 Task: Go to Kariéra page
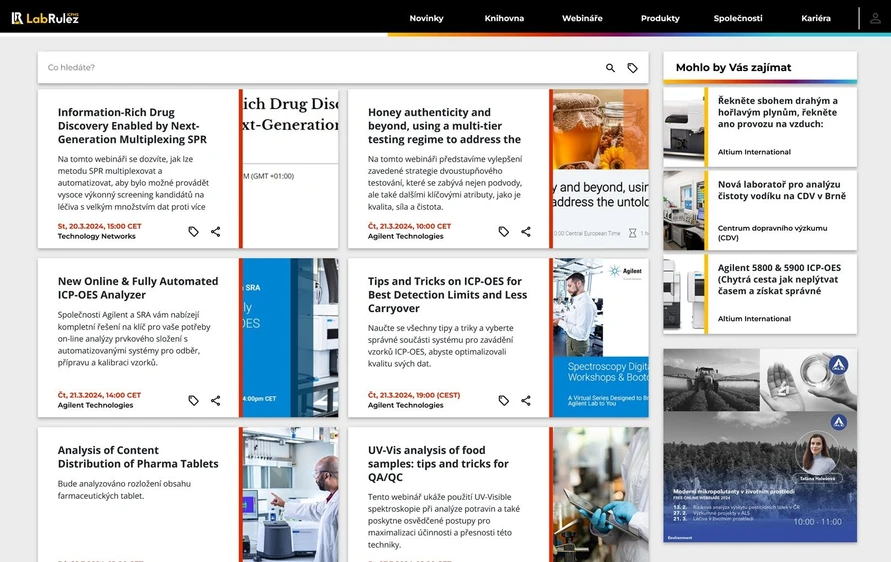(815, 18)
